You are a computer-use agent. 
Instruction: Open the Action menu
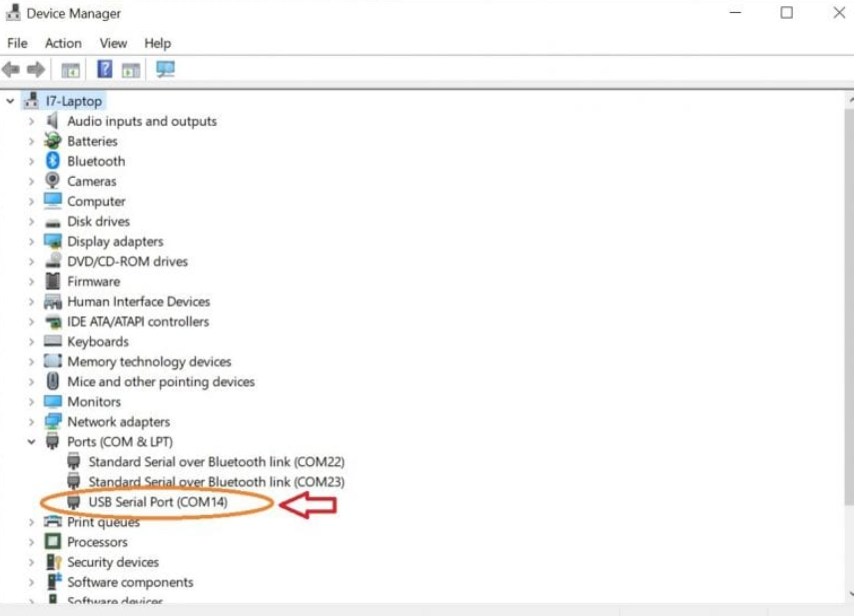pos(63,43)
